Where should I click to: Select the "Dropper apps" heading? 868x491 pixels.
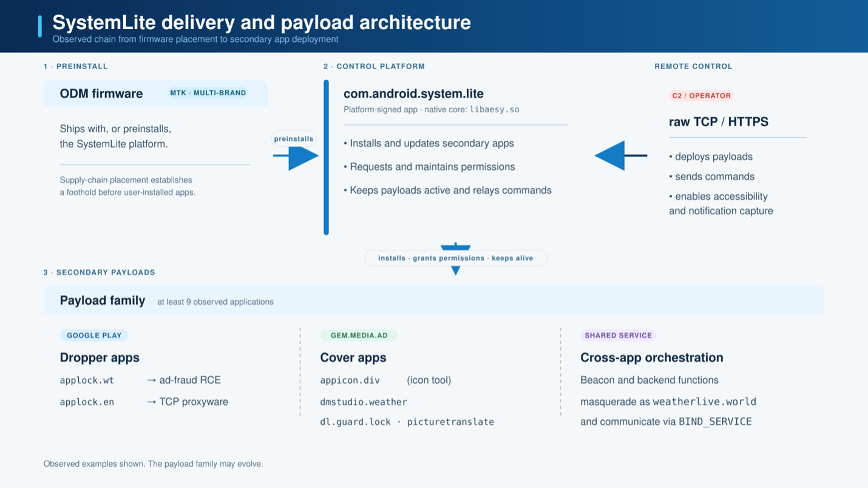pos(100,357)
